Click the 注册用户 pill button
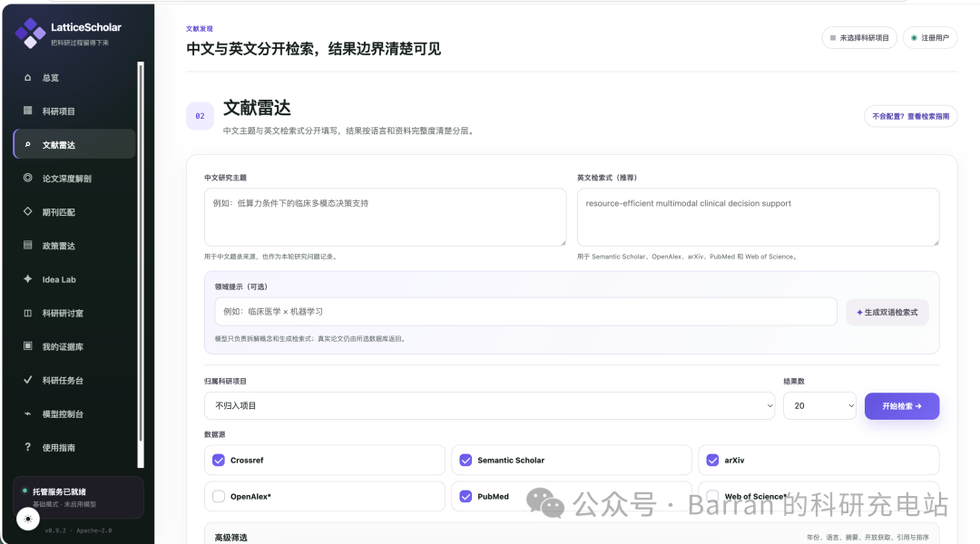 930,38
